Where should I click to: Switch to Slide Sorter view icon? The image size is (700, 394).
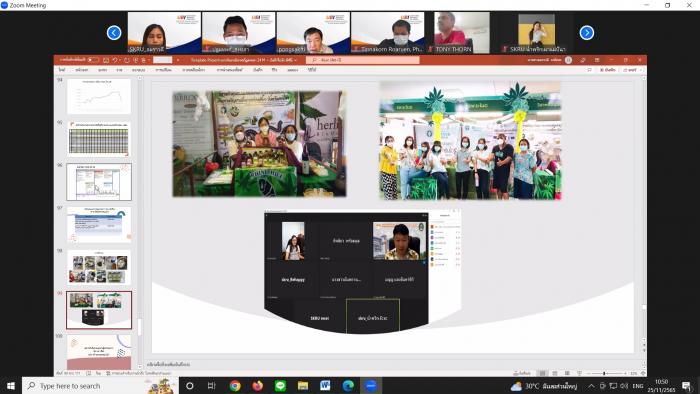pos(554,373)
